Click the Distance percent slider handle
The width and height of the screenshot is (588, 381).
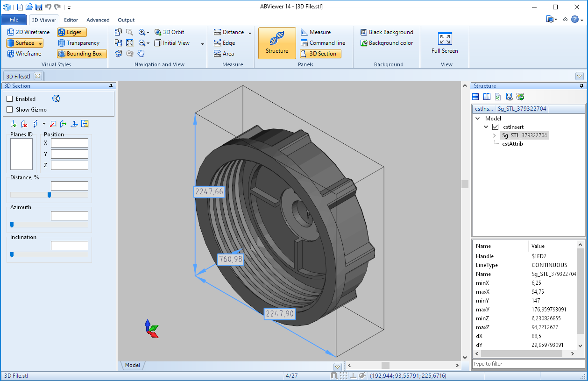[x=49, y=195]
